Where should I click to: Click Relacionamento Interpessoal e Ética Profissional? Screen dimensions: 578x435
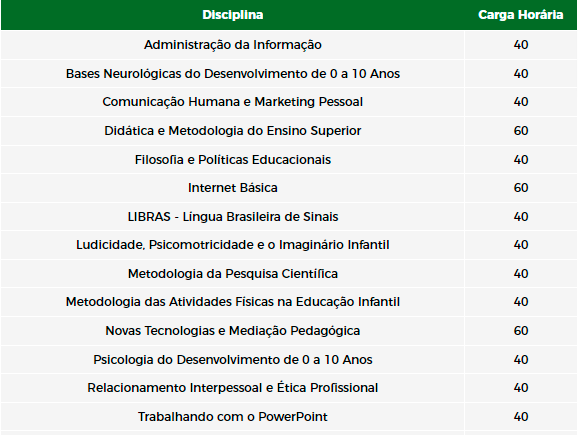pyautogui.click(x=233, y=388)
